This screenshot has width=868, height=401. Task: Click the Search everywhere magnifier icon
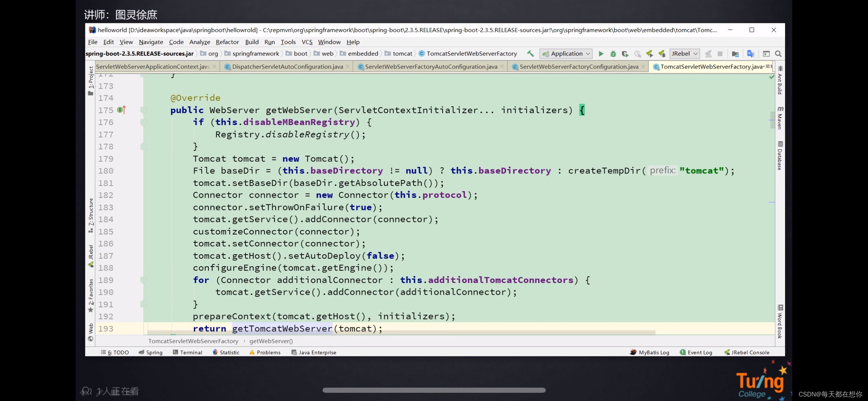coord(778,54)
